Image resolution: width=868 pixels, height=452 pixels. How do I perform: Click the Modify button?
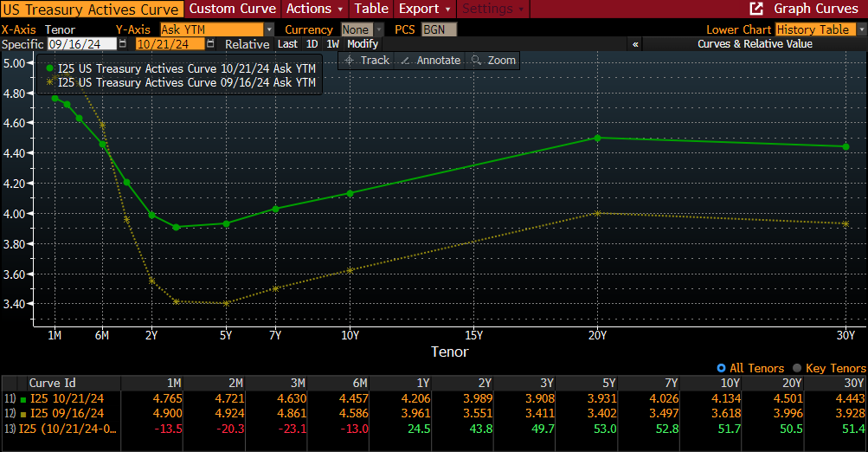pyautogui.click(x=363, y=43)
